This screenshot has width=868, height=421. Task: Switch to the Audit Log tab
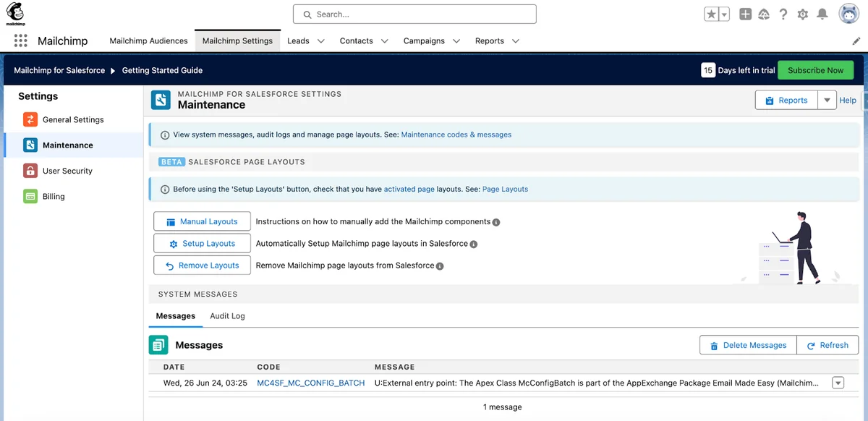click(x=227, y=316)
